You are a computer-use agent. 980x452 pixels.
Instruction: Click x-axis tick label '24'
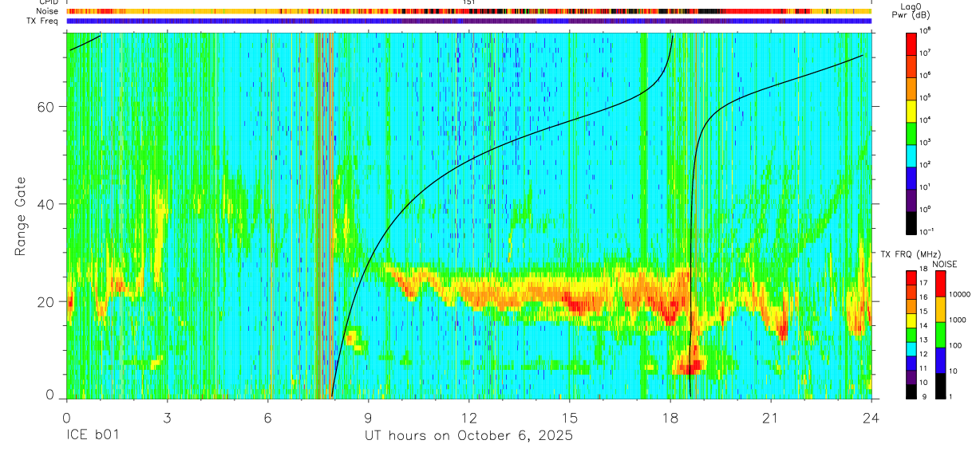(x=871, y=417)
